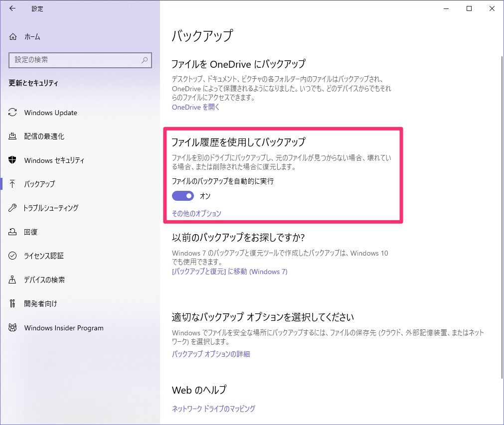Viewport: 504px width, 425px height.
Task: Open 回復 settings
Action: [30, 232]
